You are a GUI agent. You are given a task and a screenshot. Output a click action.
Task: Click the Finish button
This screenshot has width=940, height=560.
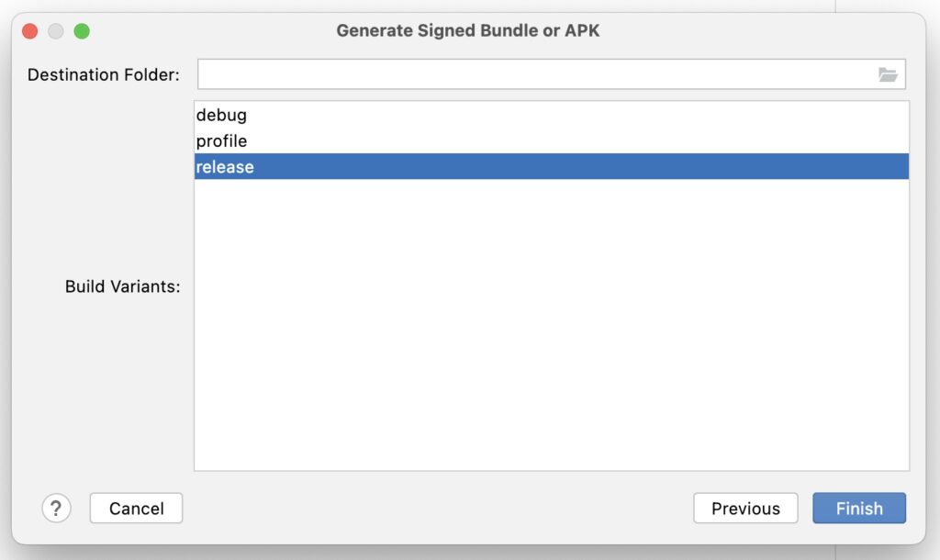859,509
